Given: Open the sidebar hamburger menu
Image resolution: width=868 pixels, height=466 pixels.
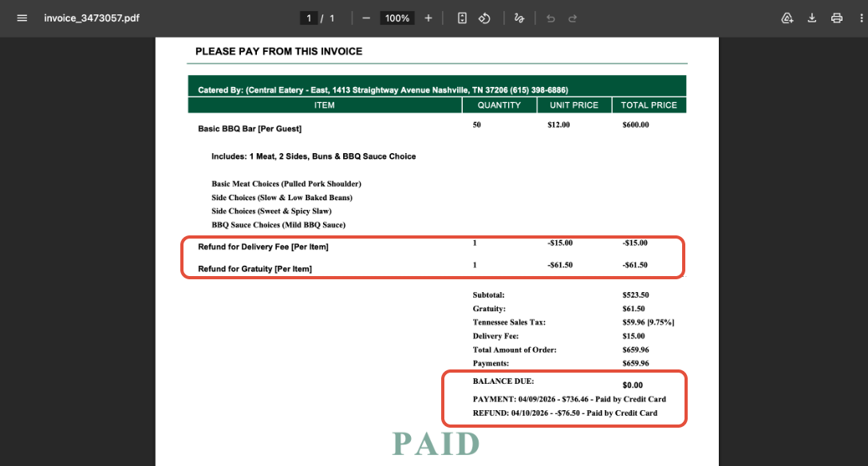Looking at the screenshot, I should click(22, 18).
